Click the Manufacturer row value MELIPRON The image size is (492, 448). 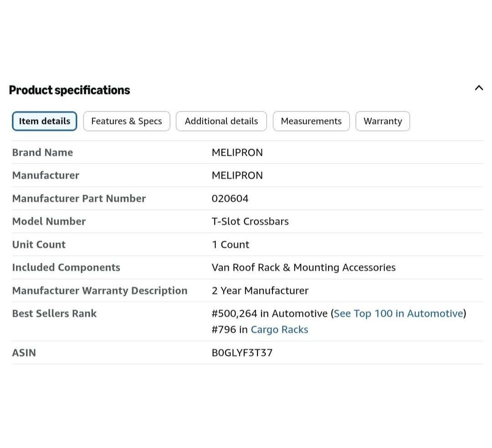coord(237,175)
